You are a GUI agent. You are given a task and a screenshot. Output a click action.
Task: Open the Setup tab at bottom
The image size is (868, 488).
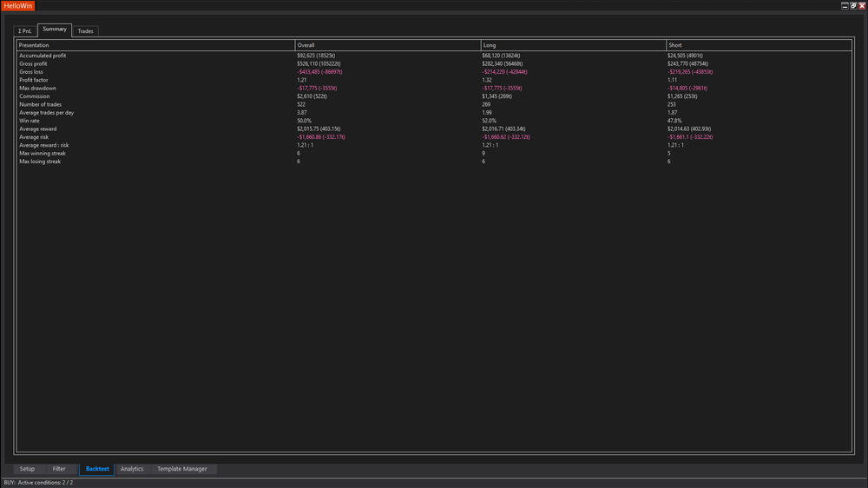point(27,469)
